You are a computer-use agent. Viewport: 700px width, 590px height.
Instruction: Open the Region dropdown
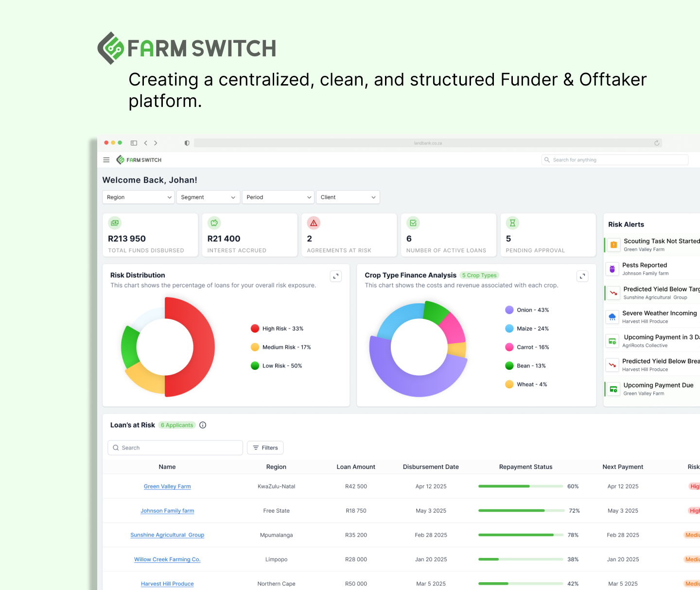139,197
